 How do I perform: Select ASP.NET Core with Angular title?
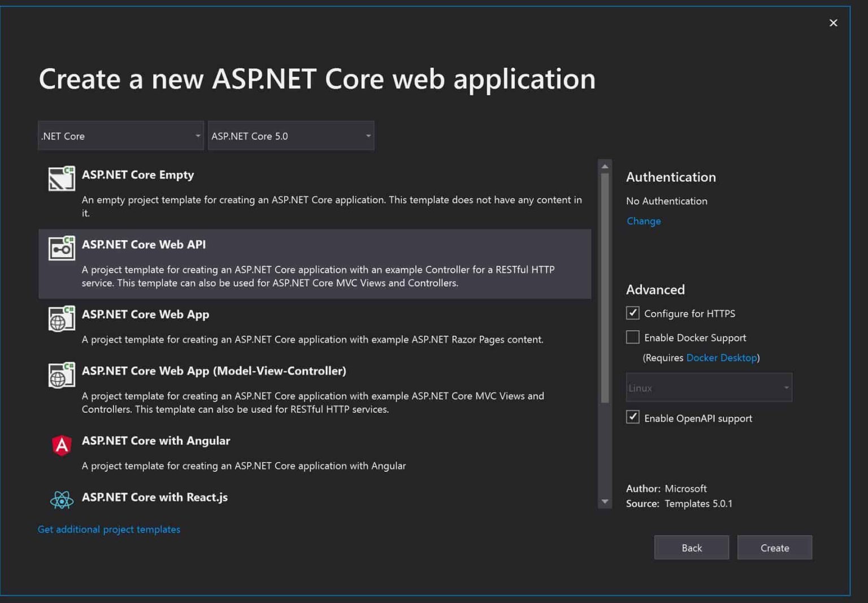156,440
